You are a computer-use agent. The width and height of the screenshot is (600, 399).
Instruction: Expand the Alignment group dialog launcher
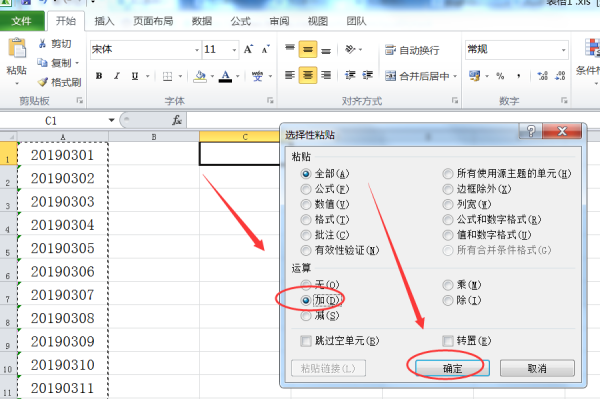pos(455,101)
